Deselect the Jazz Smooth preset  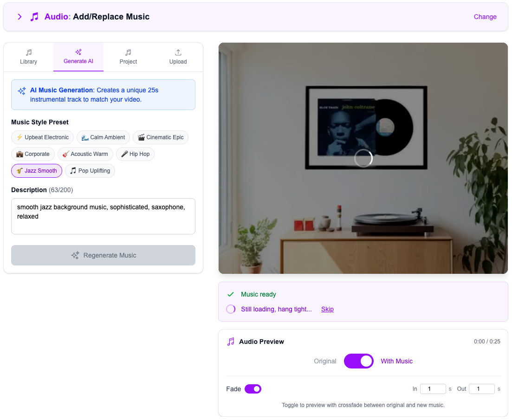(37, 171)
